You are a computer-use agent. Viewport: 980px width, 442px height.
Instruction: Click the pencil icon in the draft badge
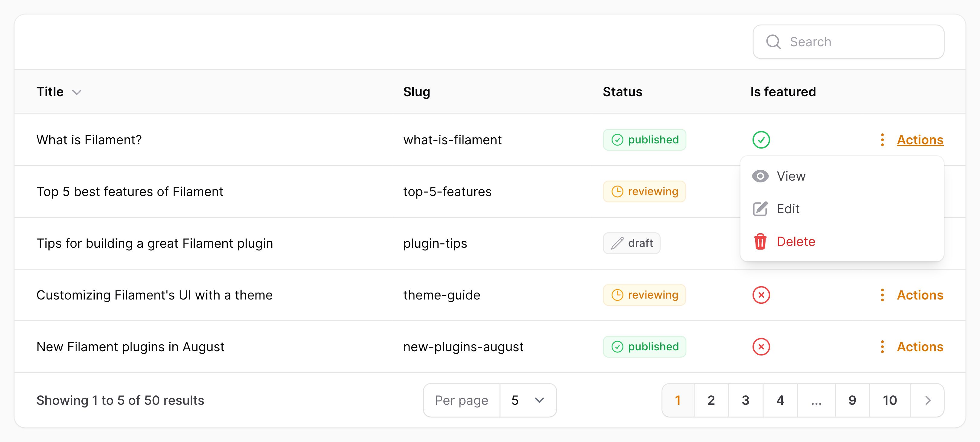coord(617,243)
